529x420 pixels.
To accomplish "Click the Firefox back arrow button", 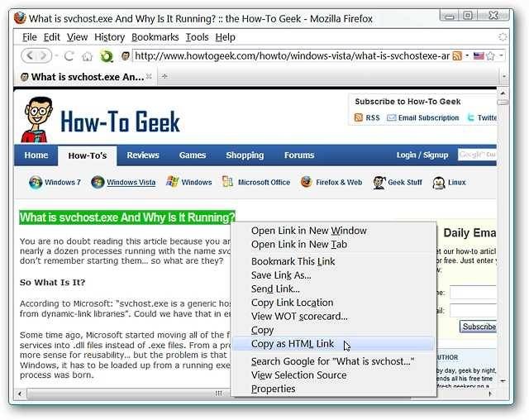I will tap(30, 55).
